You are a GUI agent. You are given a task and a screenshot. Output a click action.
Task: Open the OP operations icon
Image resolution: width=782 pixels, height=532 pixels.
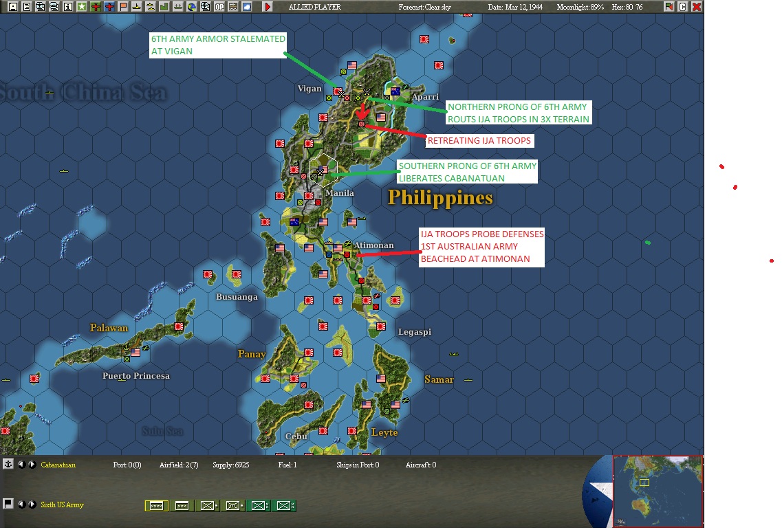point(219,7)
